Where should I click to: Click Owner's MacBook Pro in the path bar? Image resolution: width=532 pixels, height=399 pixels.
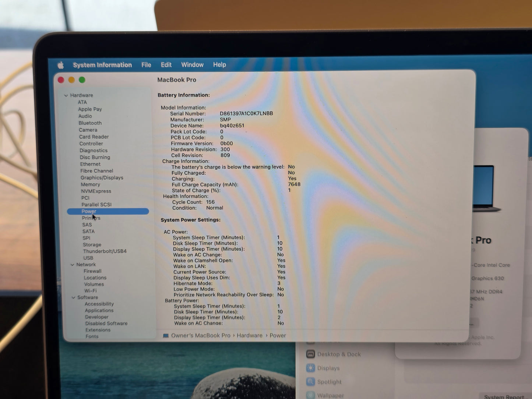click(197, 335)
